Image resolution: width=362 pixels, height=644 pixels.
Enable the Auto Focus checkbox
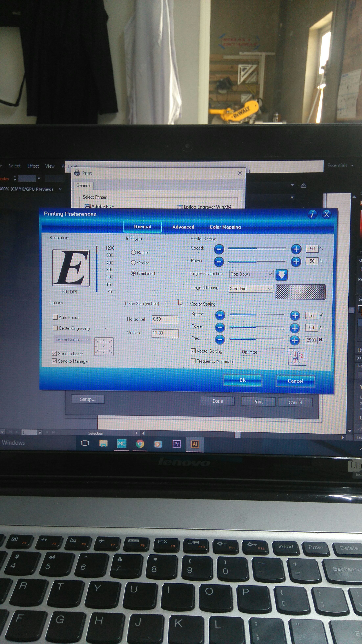coord(55,317)
